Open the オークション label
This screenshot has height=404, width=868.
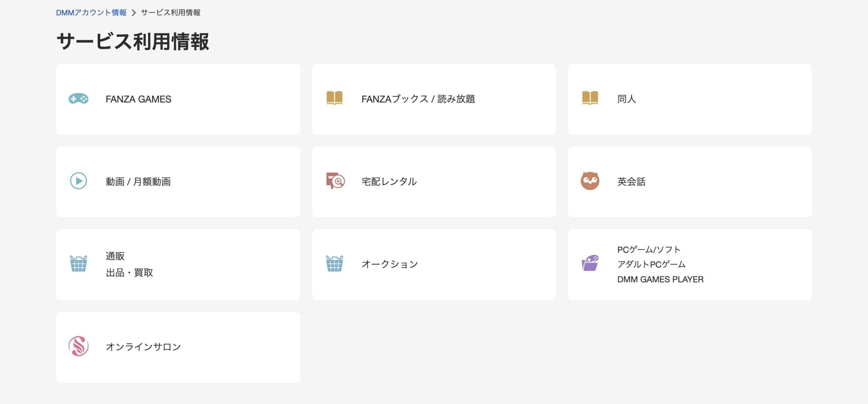(x=390, y=264)
